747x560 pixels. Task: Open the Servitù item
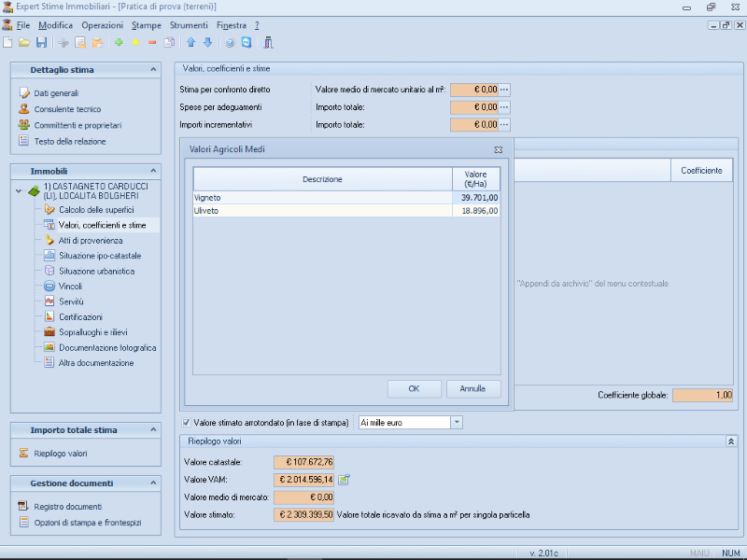(71, 301)
